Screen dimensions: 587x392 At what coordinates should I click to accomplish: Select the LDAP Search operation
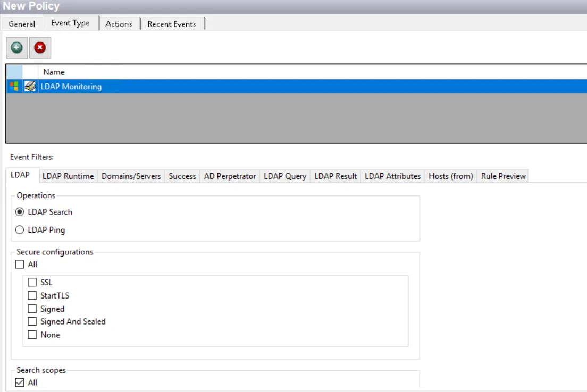20,211
